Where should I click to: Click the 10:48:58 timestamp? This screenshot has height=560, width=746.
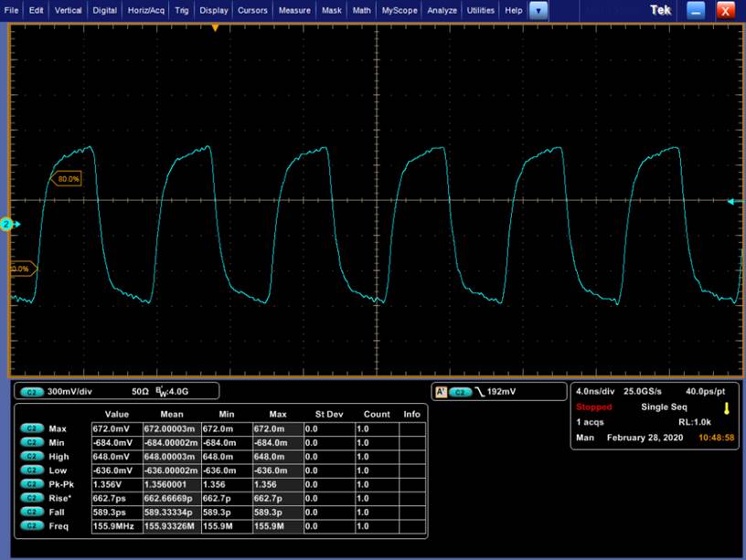click(716, 438)
